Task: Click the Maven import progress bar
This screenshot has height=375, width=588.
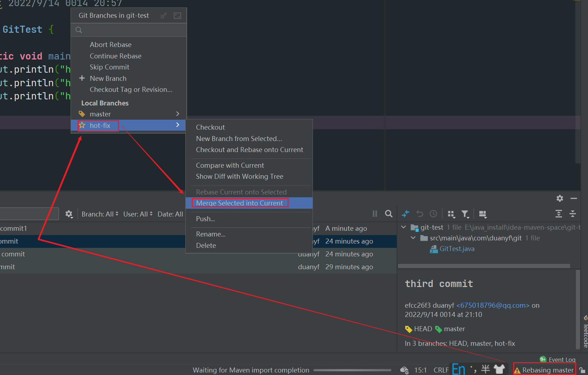Action: coord(352,370)
